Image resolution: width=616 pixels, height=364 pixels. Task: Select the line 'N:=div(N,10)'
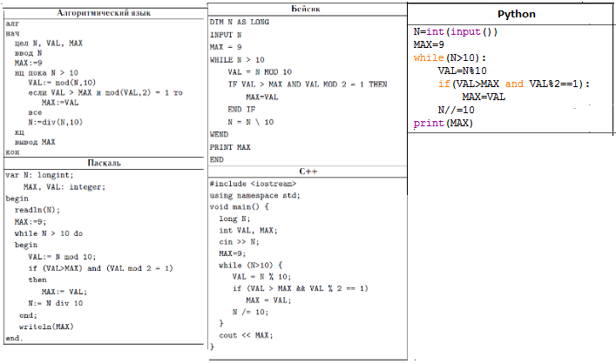(x=56, y=122)
